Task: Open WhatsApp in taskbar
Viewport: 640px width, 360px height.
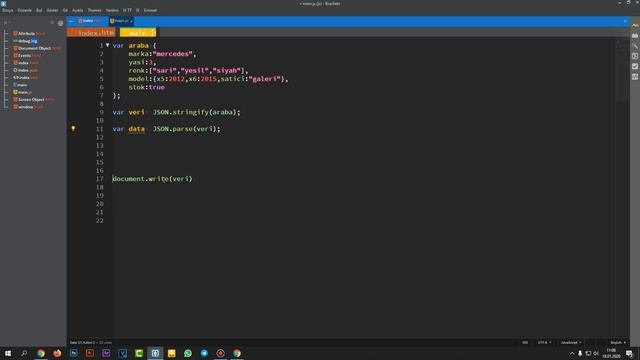Action: pyautogui.click(x=188, y=353)
